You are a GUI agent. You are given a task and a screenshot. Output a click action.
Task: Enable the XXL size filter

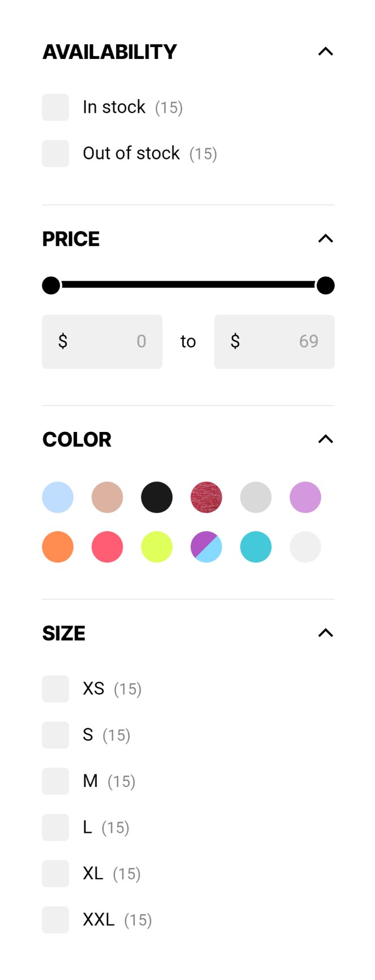pyautogui.click(x=55, y=920)
